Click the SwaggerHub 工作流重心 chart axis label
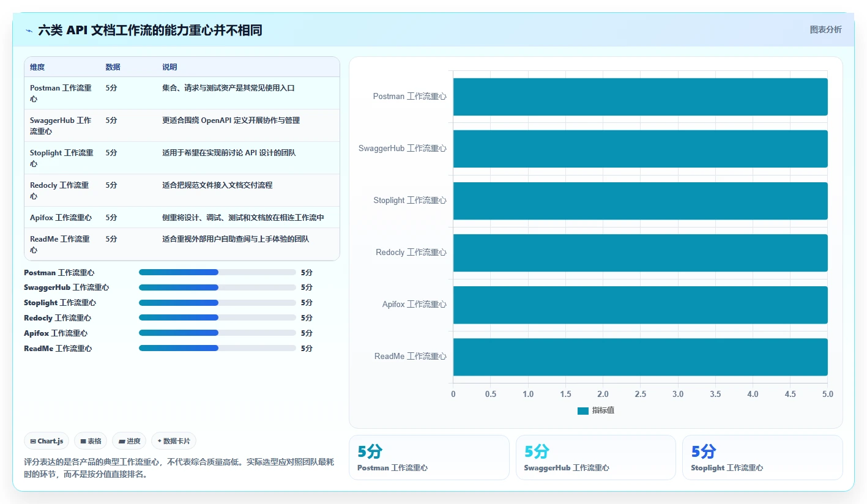Image resolution: width=867 pixels, height=504 pixels. coord(403,149)
